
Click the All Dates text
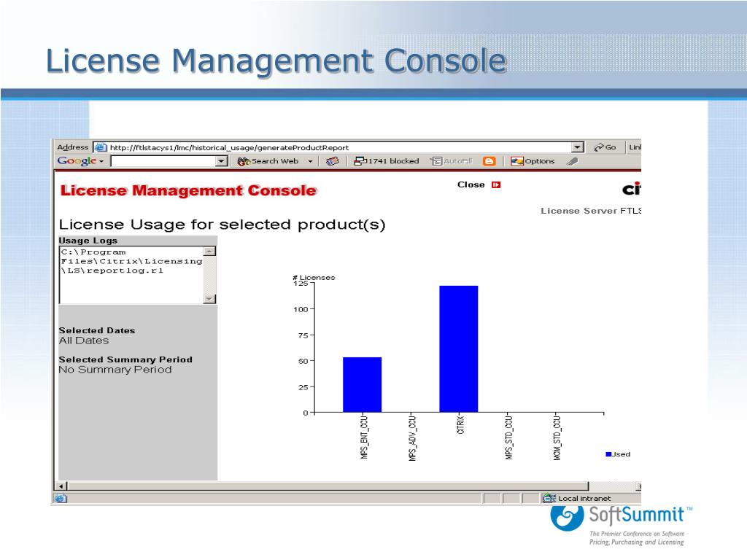[x=84, y=341]
